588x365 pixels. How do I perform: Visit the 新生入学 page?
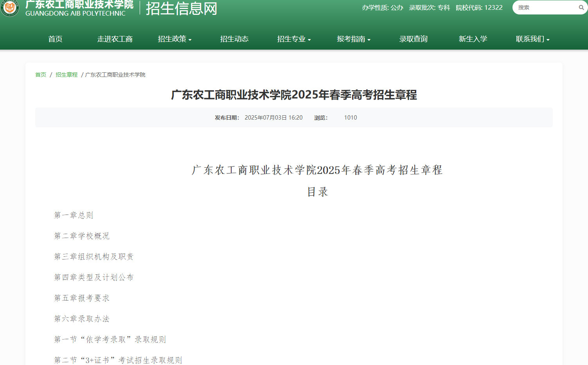(473, 39)
